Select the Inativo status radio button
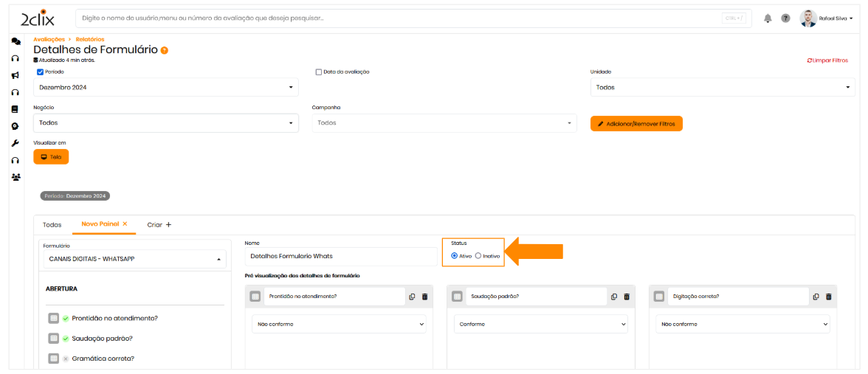Viewport: 868px width, 374px height. (x=478, y=256)
